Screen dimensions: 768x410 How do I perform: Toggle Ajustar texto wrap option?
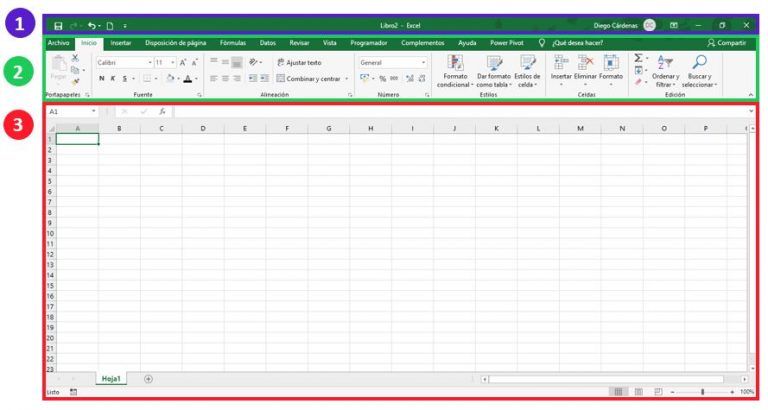[299, 62]
